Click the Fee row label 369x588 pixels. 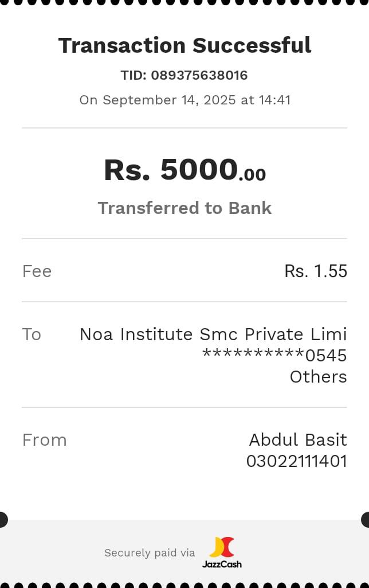tap(37, 271)
